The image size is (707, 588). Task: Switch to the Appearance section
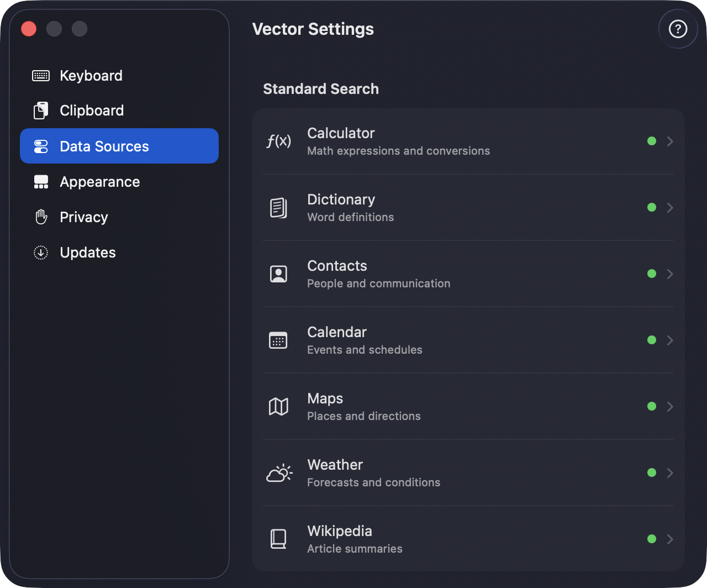point(99,182)
